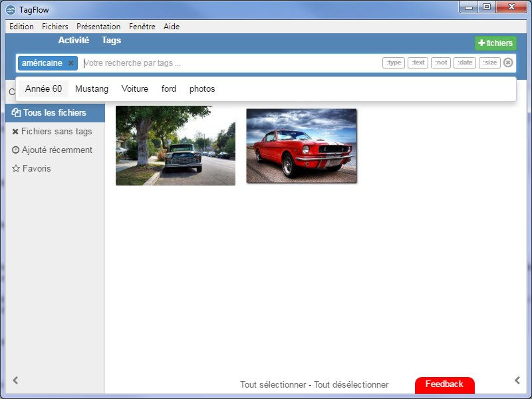Switch to the Activité tab

coord(74,40)
